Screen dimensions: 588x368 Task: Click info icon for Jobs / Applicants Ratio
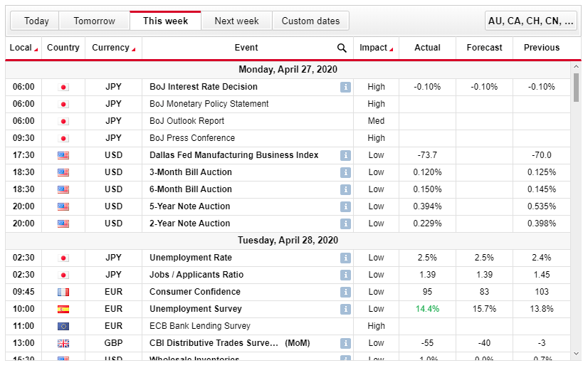point(345,275)
